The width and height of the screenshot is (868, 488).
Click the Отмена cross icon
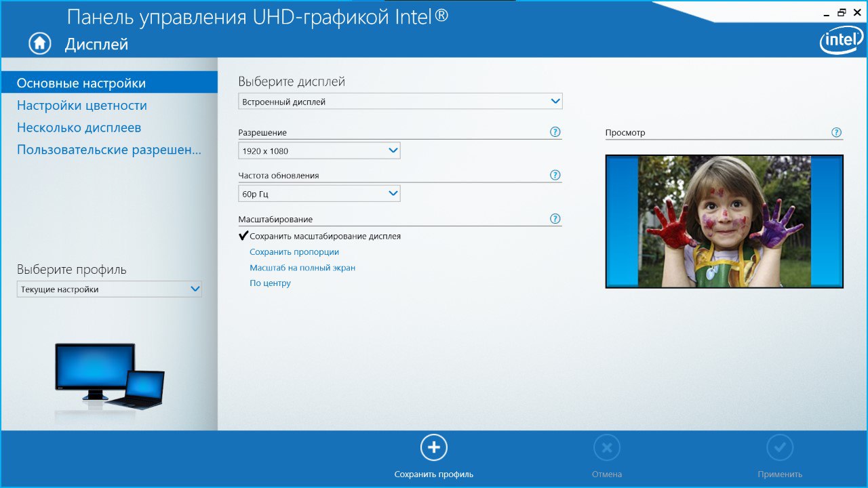tap(607, 447)
